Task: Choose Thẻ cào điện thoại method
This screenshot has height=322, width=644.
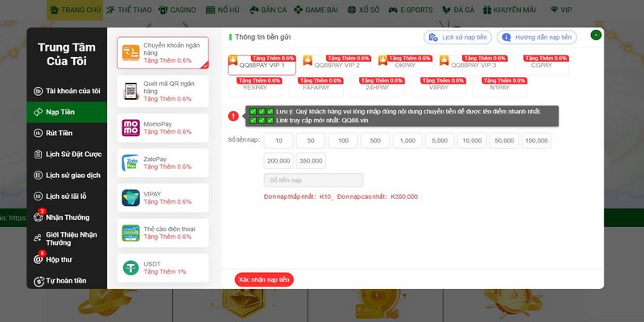Action: click(163, 233)
